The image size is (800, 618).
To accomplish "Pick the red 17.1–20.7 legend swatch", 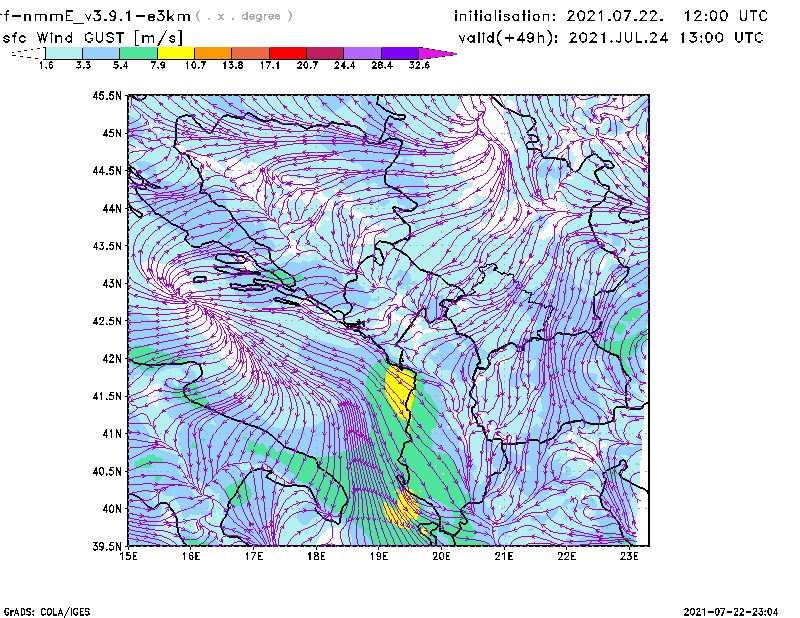I will [x=288, y=53].
